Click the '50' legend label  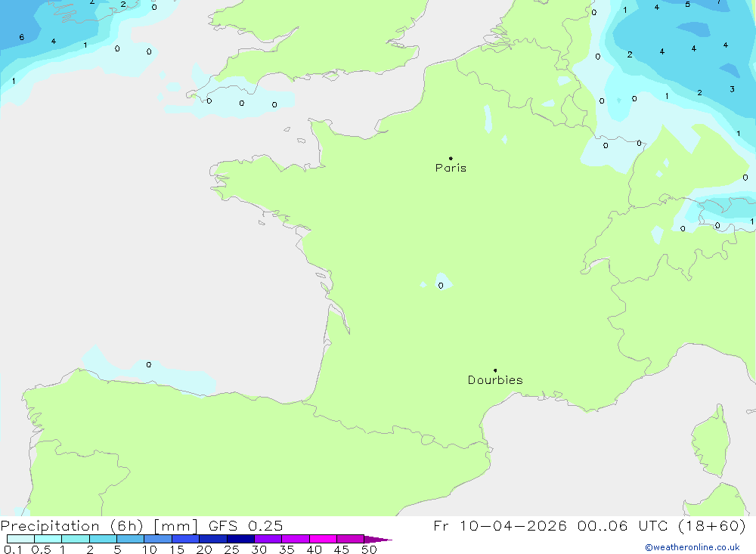point(369,549)
